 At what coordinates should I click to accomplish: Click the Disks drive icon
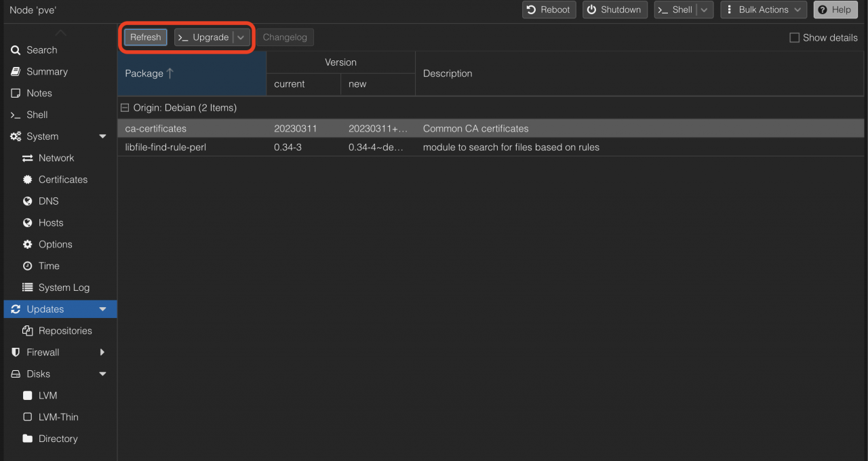pos(16,374)
